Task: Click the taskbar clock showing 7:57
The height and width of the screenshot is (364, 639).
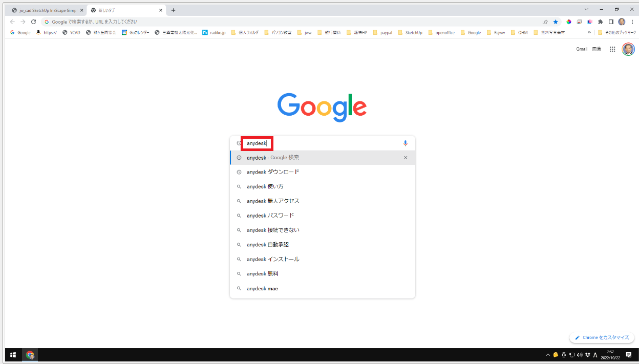Action: click(610, 355)
